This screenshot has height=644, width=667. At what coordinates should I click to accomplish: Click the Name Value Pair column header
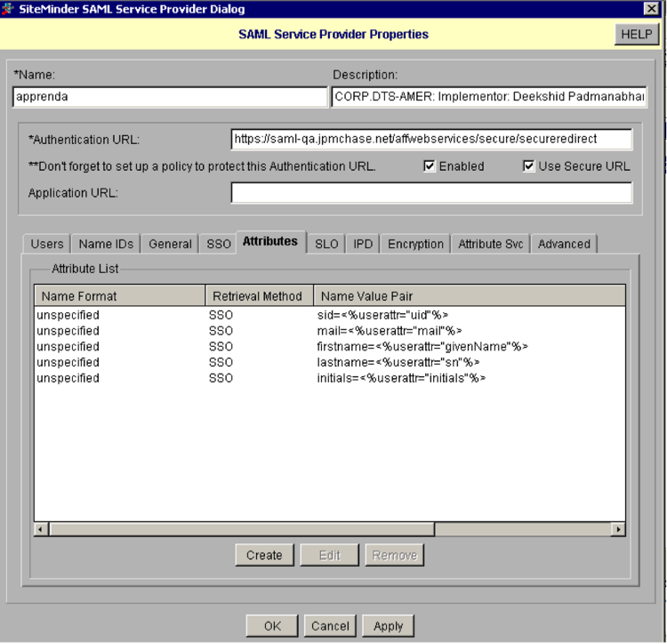click(470, 295)
